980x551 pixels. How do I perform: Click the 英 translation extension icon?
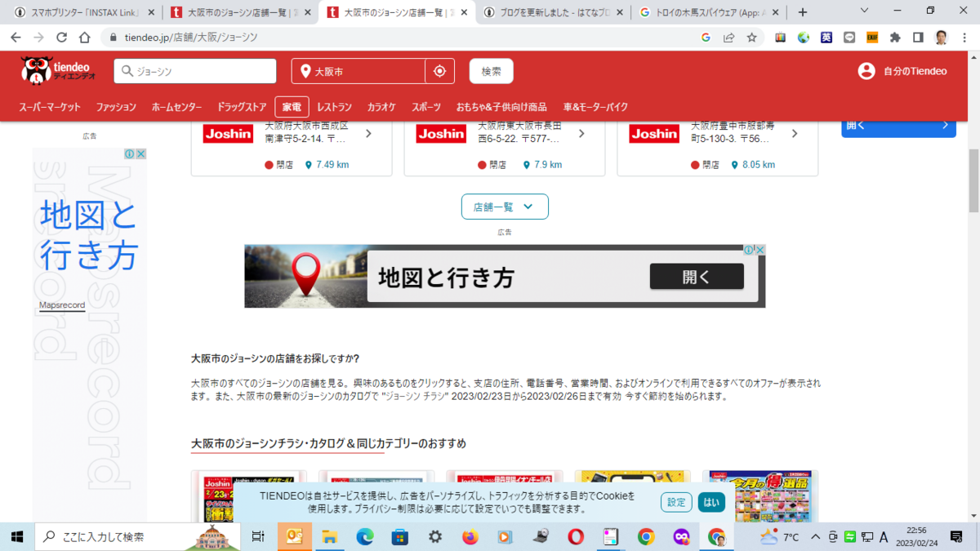click(826, 38)
